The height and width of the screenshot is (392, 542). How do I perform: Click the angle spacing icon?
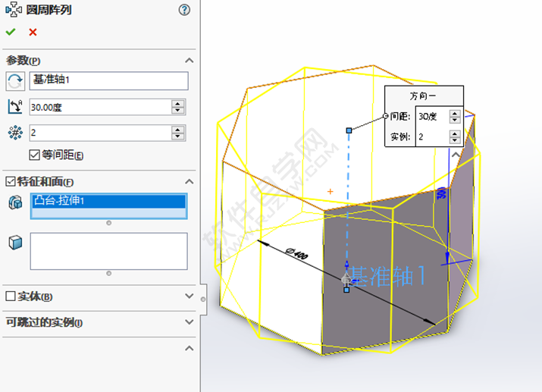[x=15, y=107]
